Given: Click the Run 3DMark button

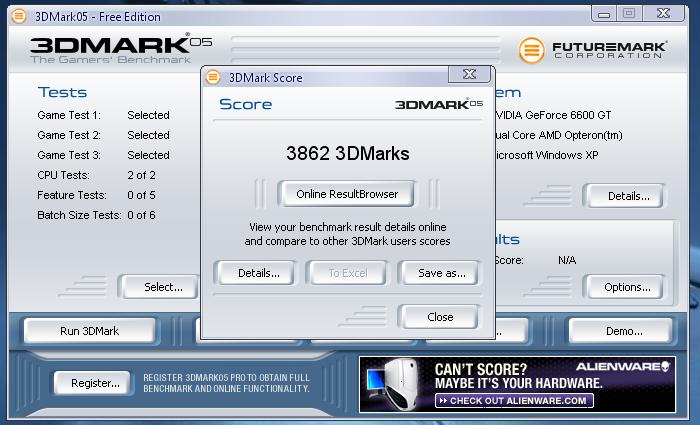Looking at the screenshot, I should coord(90,331).
